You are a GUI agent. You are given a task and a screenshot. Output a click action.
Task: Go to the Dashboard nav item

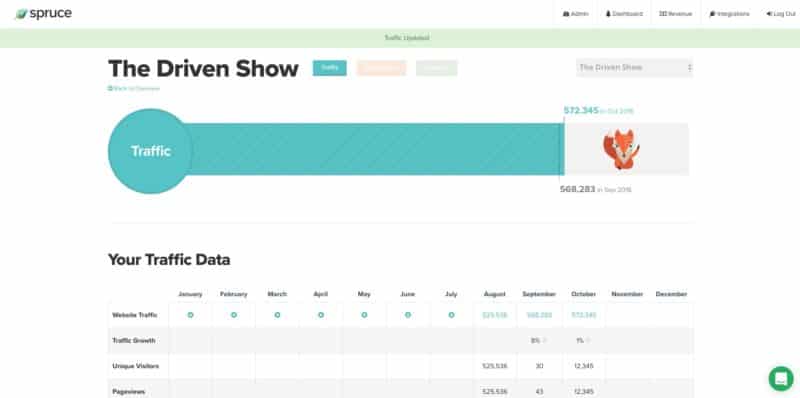[624, 14]
